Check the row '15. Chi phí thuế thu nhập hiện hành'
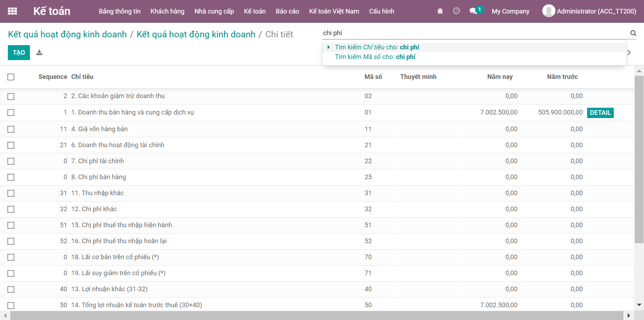 [x=11, y=225]
